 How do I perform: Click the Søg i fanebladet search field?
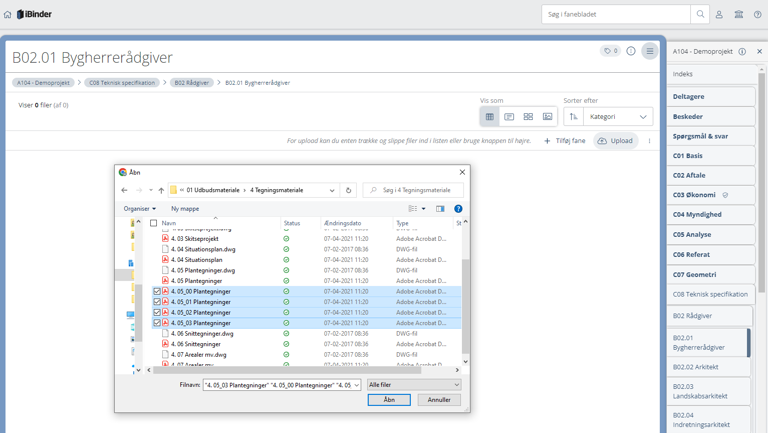(616, 15)
